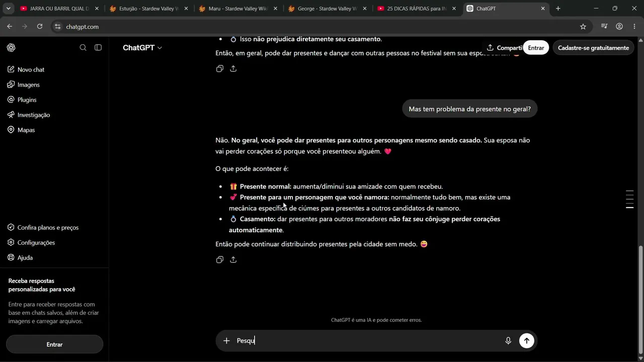Collapse sidebar with panel toggle icon
This screenshot has height=362, width=644.
coord(98,48)
